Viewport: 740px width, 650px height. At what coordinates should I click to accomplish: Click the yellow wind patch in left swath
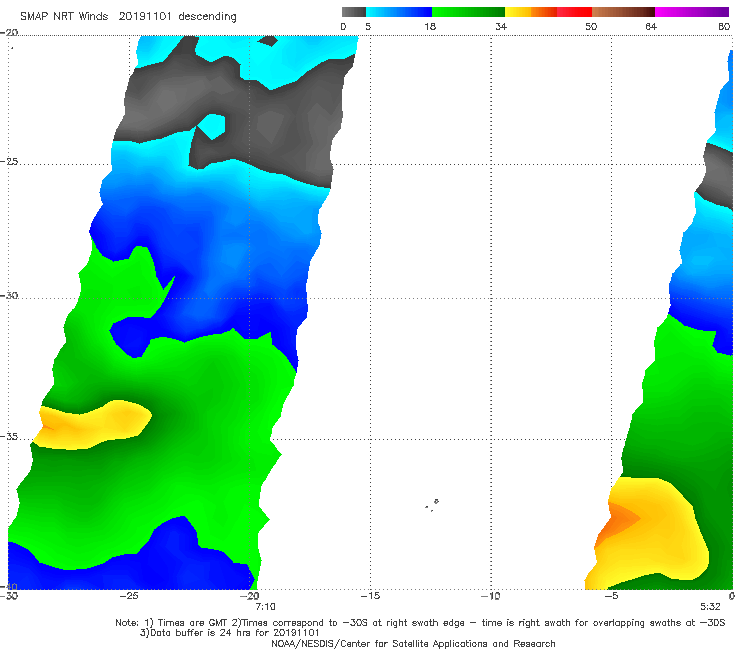[x=92, y=425]
